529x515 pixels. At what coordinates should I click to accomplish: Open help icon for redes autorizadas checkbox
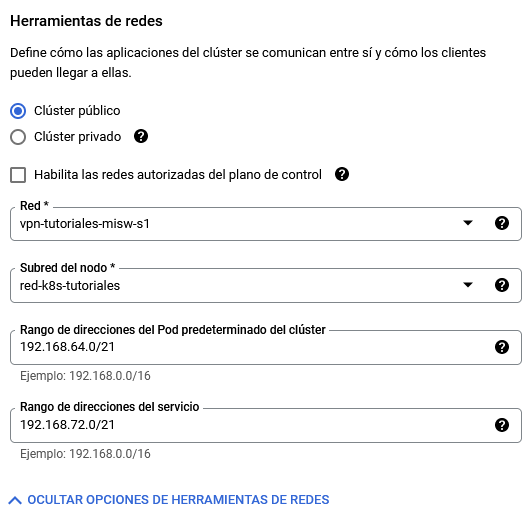tap(342, 174)
